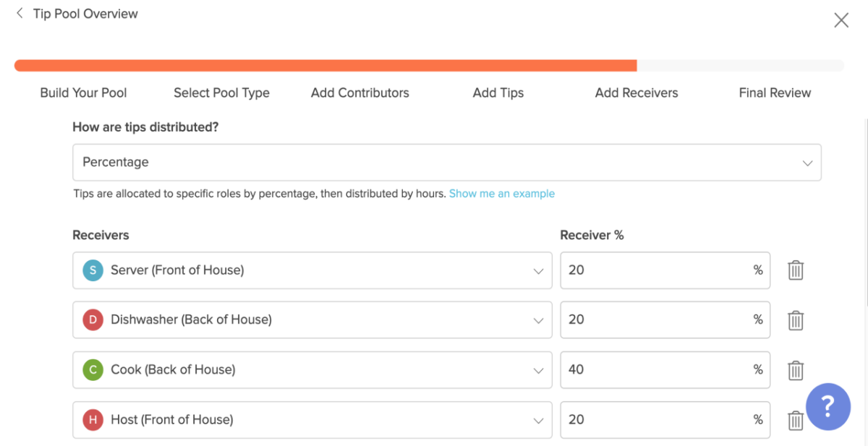Click the orange progress bar
Image resolution: width=868 pixels, height=446 pixels.
point(325,65)
